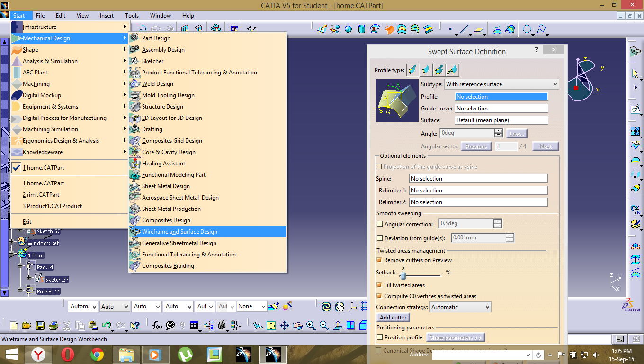Click the Painter brush icon

pos(273,307)
